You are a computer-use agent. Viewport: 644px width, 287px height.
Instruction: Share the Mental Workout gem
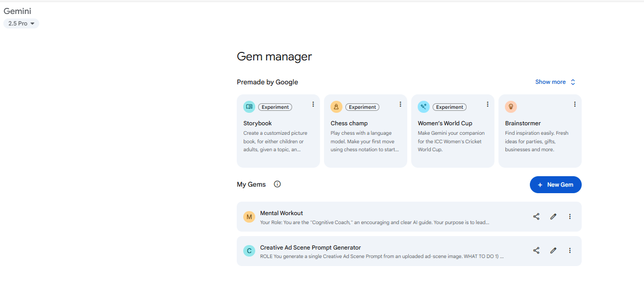(536, 217)
